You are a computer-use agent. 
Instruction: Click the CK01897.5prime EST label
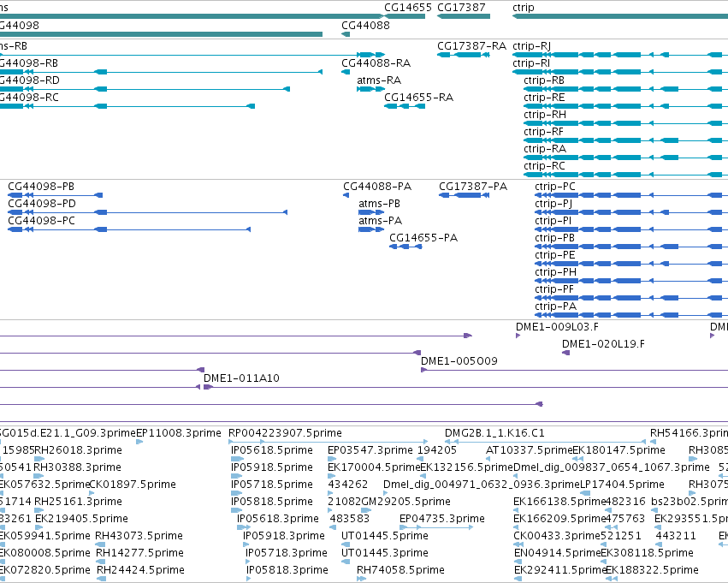click(x=133, y=485)
